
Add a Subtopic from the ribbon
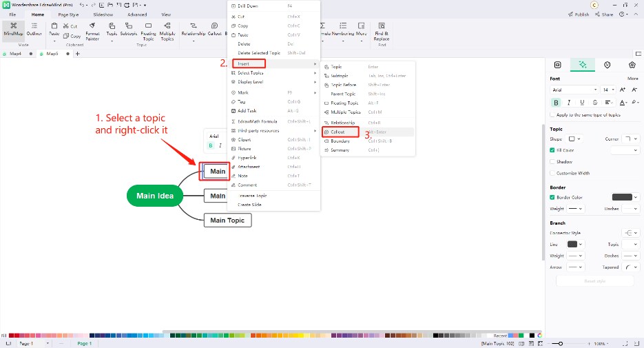coord(129,30)
